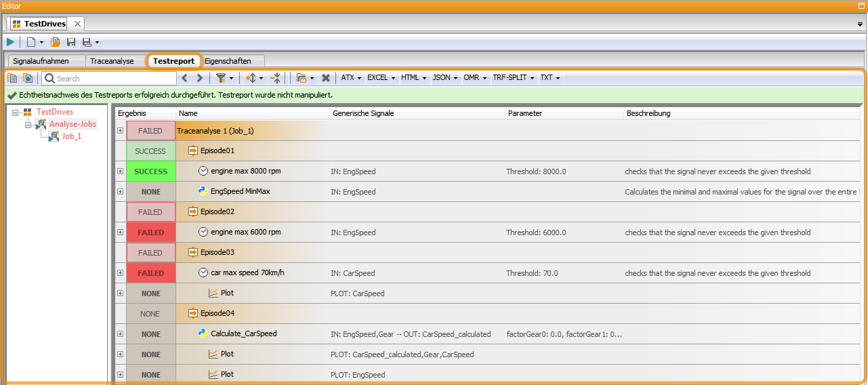Click the Ergebnis column header
Image resolution: width=868 pixels, height=385 pixels.
tap(146, 113)
